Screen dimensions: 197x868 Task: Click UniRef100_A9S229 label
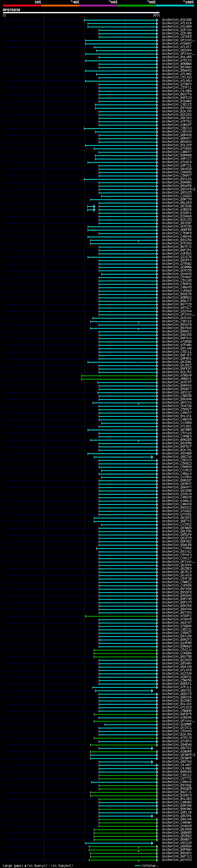pos(176,843)
